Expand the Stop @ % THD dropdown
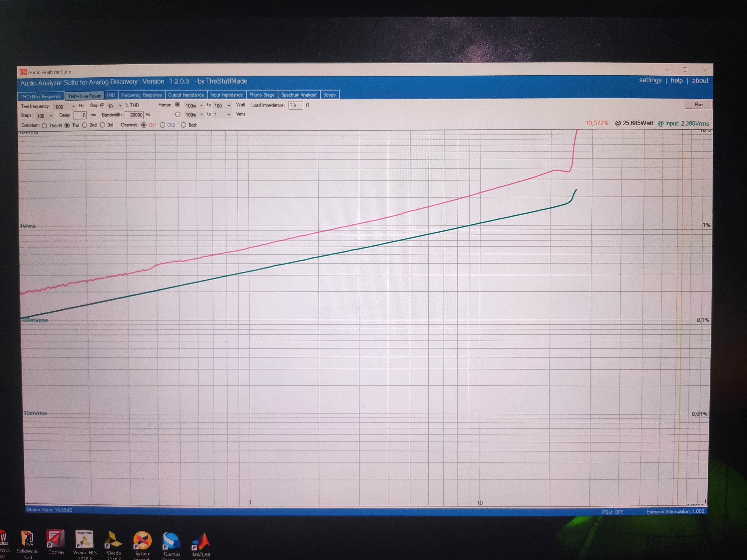This screenshot has height=560, width=747. [120, 106]
